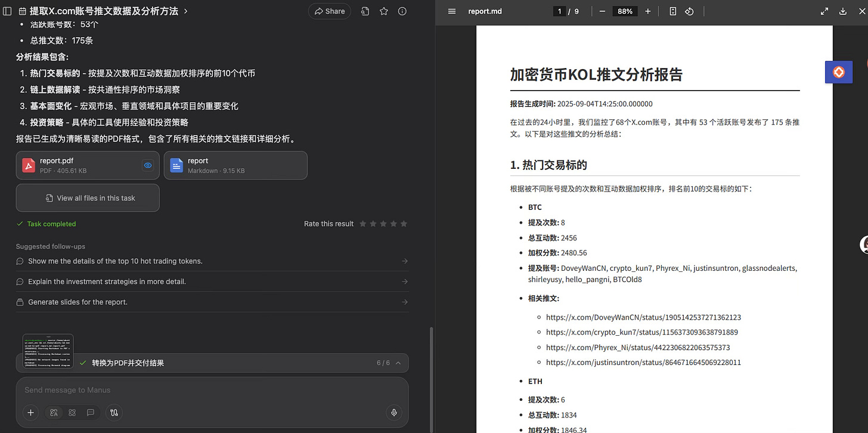Click the 88% zoom level field

point(625,11)
